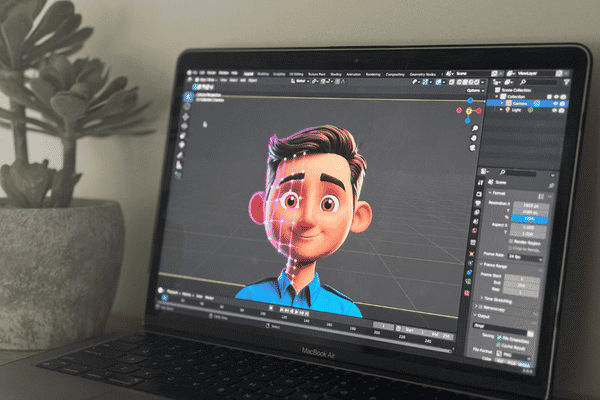Viewport: 600px width, 400px height.
Task: Select the Camera row in the outliner
Action: (x=527, y=103)
